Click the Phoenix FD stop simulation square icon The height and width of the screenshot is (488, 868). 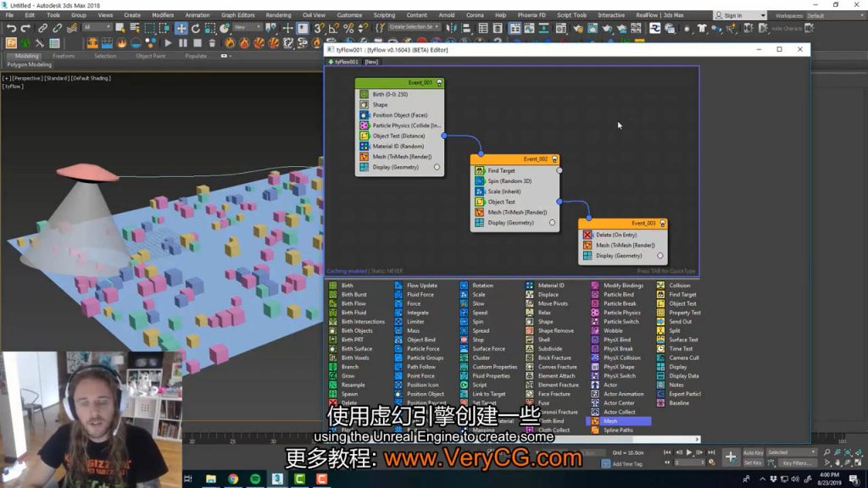pyautogui.click(x=198, y=43)
